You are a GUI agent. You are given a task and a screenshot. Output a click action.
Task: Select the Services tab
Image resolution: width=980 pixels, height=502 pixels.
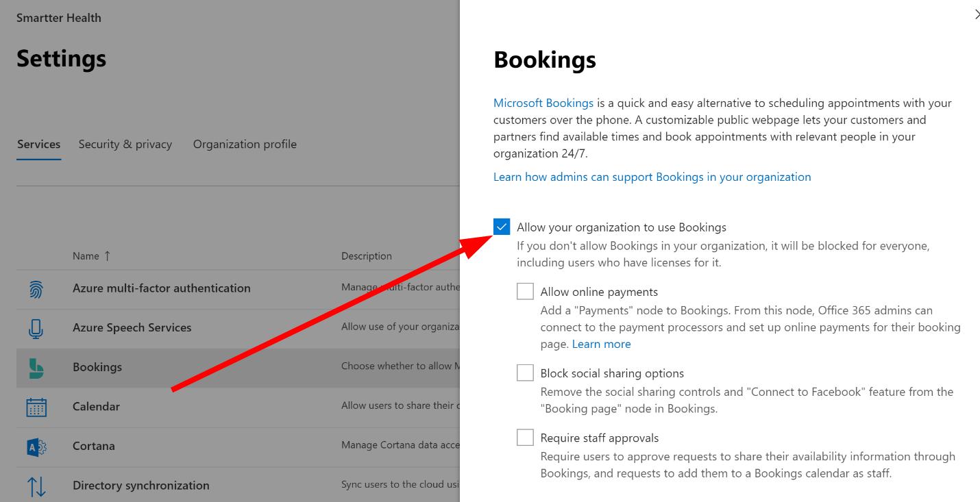tap(39, 145)
